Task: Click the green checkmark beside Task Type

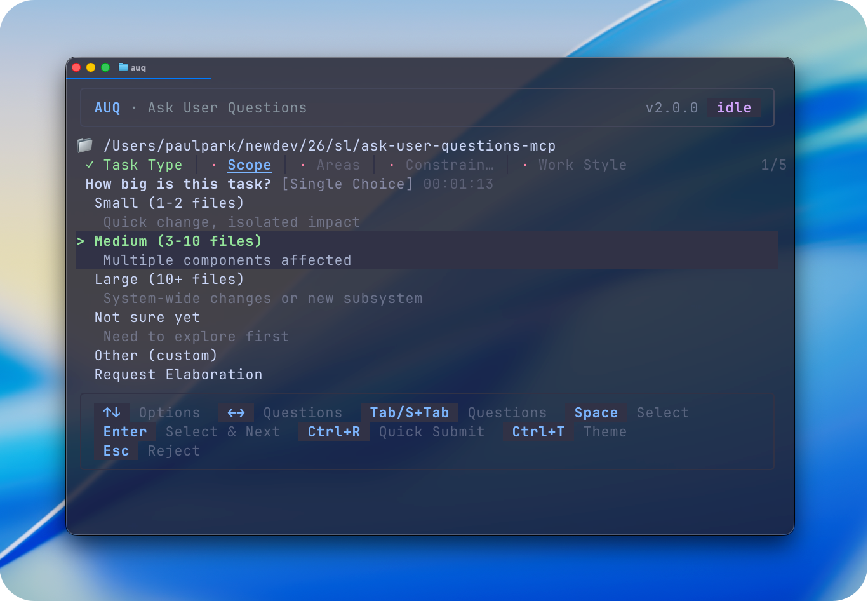Action: click(x=90, y=165)
